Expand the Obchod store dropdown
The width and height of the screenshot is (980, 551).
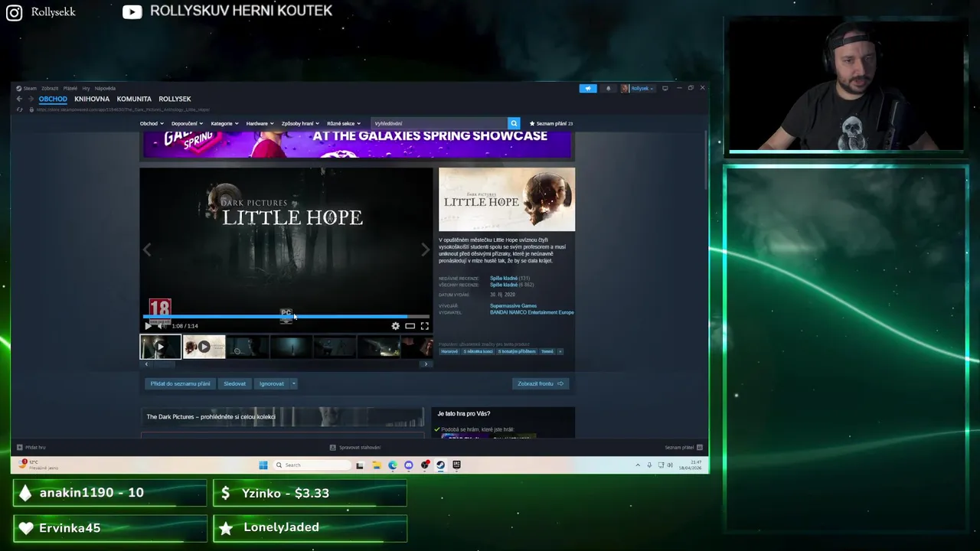pyautogui.click(x=152, y=123)
